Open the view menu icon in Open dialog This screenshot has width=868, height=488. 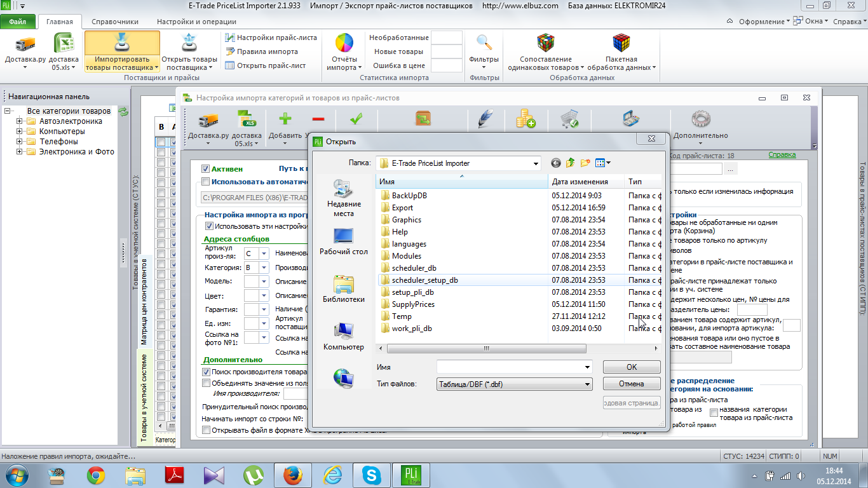[603, 163]
